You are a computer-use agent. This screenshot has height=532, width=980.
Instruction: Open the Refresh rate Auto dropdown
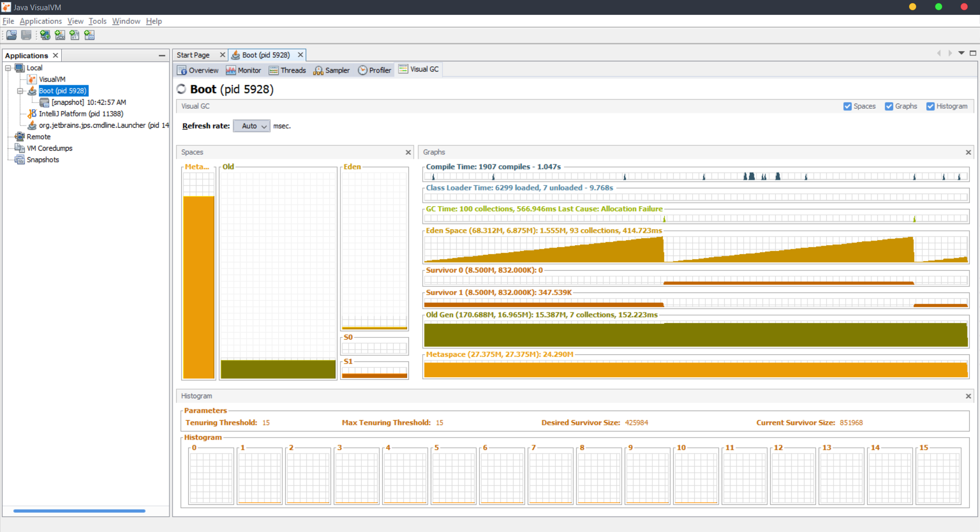(252, 126)
